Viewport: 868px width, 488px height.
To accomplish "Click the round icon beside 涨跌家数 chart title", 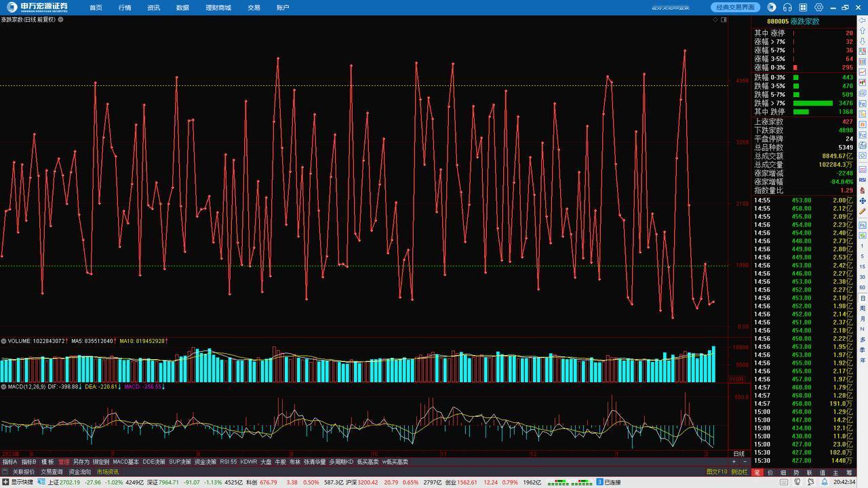I will coord(60,20).
